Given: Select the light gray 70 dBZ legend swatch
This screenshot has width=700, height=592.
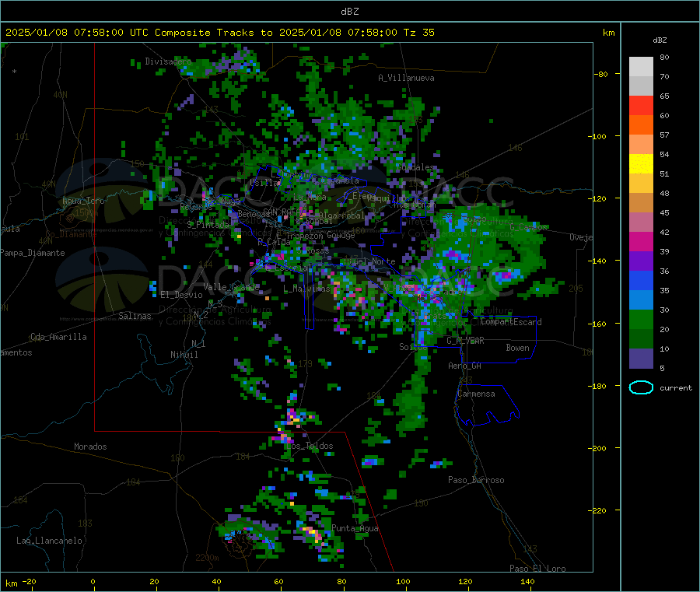Looking at the screenshot, I should pos(641,86).
